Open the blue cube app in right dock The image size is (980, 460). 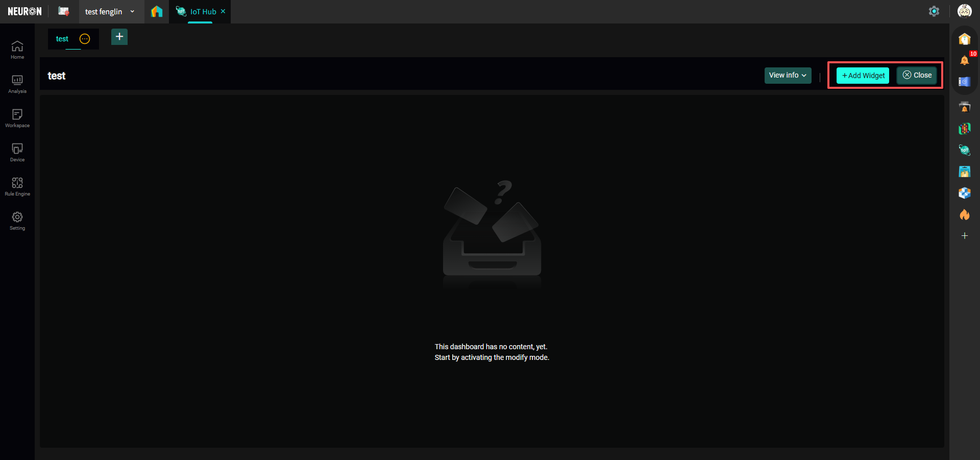coord(964,193)
